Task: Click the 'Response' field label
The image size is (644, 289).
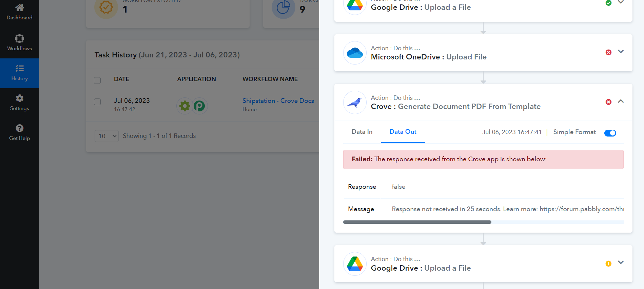Action: click(x=362, y=187)
